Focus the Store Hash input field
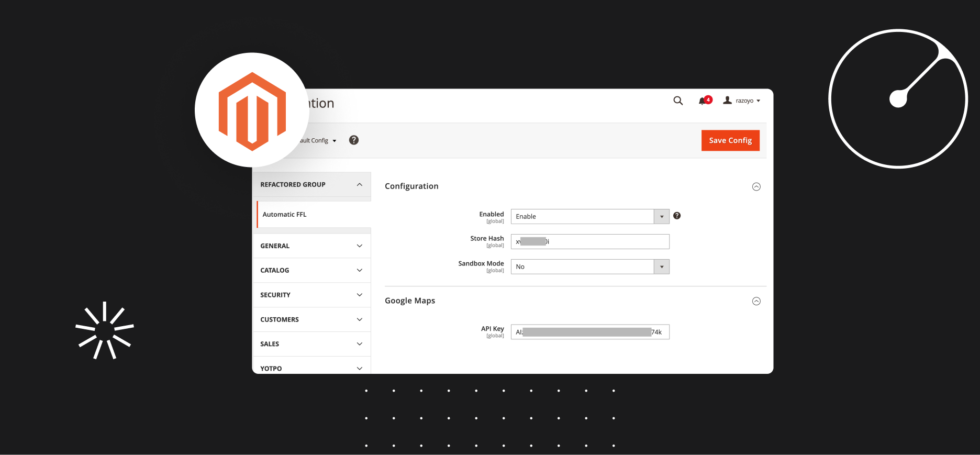 (x=590, y=241)
